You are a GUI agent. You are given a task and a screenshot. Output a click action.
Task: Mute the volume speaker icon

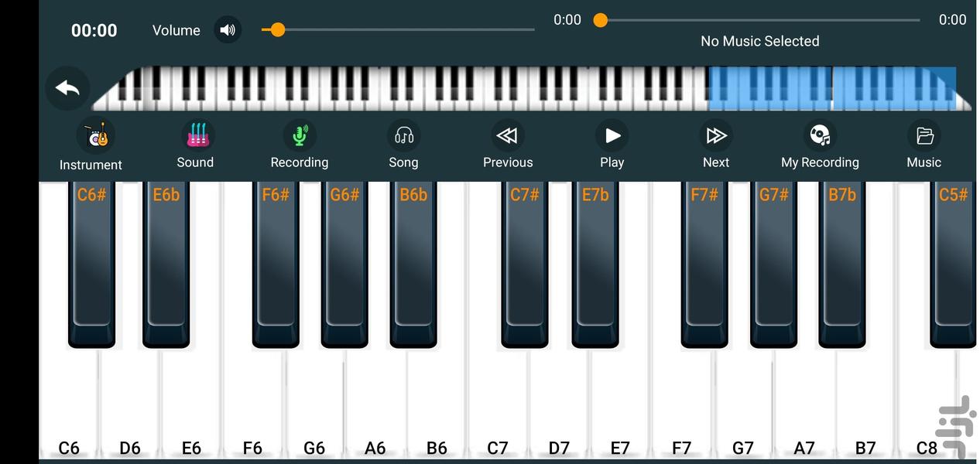click(x=228, y=29)
